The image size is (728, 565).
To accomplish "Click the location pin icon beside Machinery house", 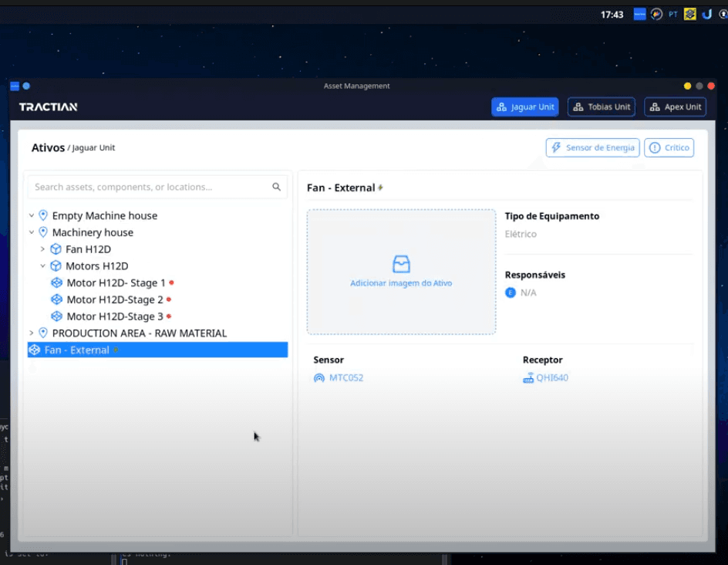I will coord(44,232).
